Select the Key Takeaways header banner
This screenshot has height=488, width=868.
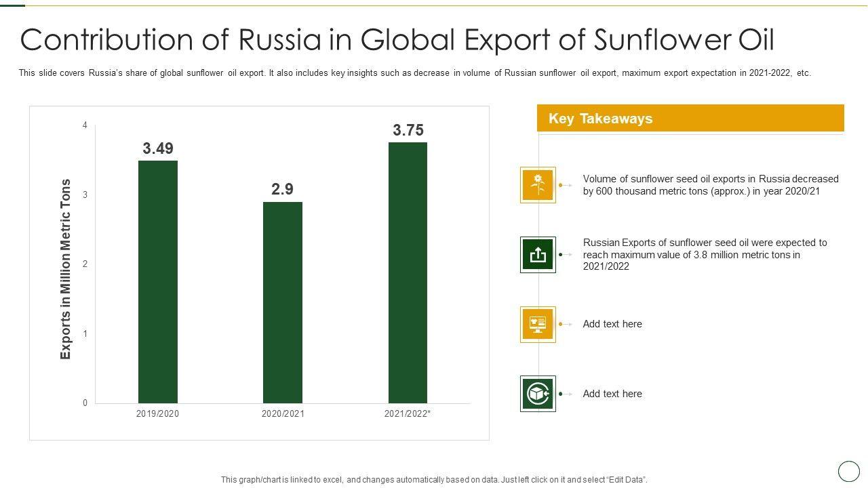click(x=690, y=119)
